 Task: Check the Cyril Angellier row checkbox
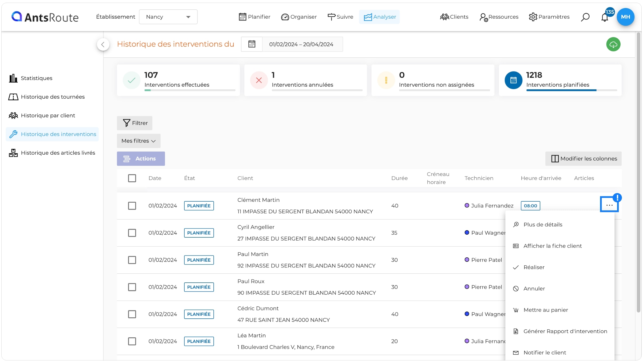132,233
